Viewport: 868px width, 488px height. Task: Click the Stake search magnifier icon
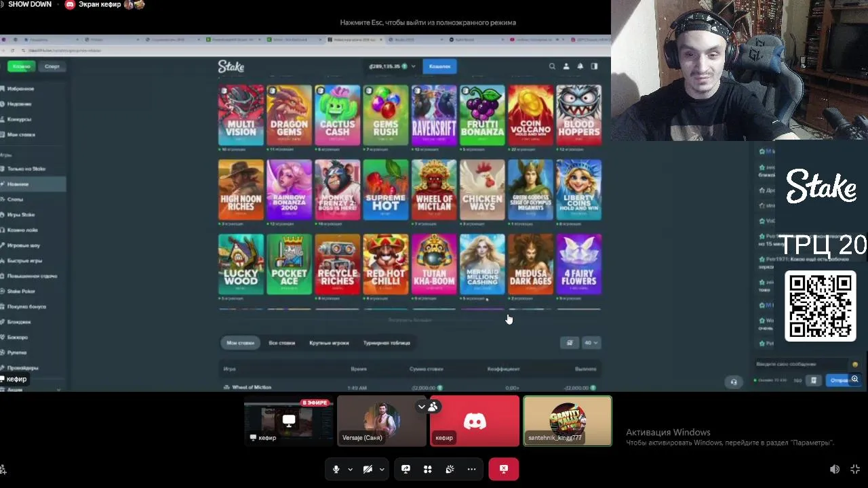(552, 66)
